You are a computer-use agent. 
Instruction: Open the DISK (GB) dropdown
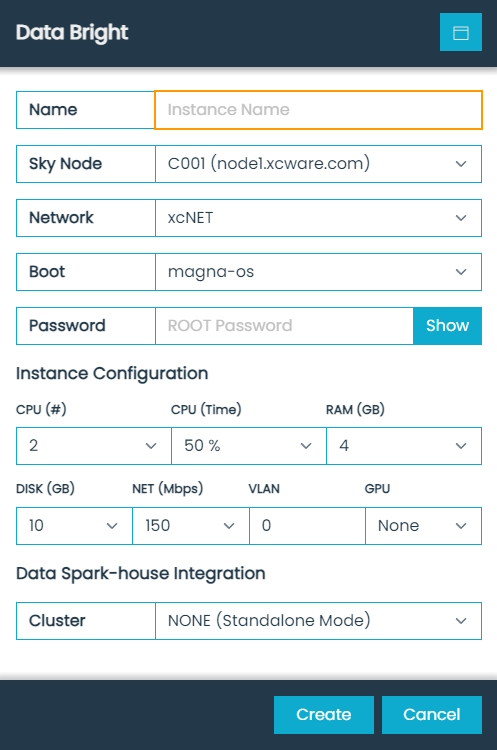[x=74, y=526]
